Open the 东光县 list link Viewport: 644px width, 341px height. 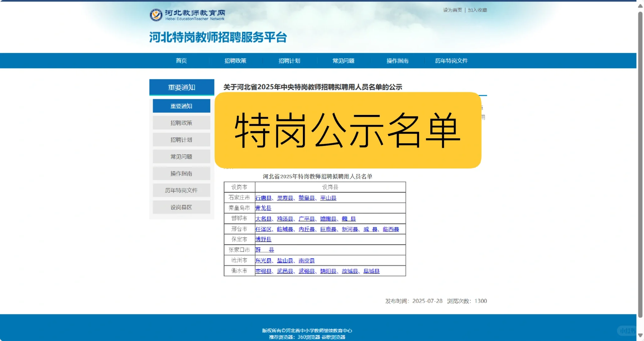tap(263, 260)
